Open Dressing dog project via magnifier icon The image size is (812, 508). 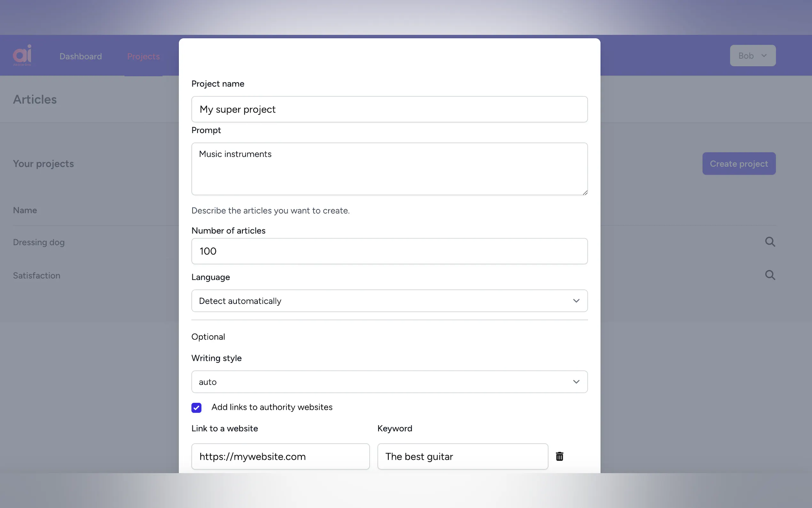point(770,242)
